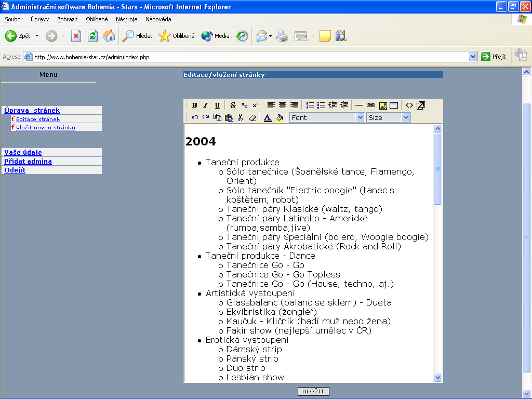
Task: Click the insert hyperlink icon
Action: coord(370,105)
